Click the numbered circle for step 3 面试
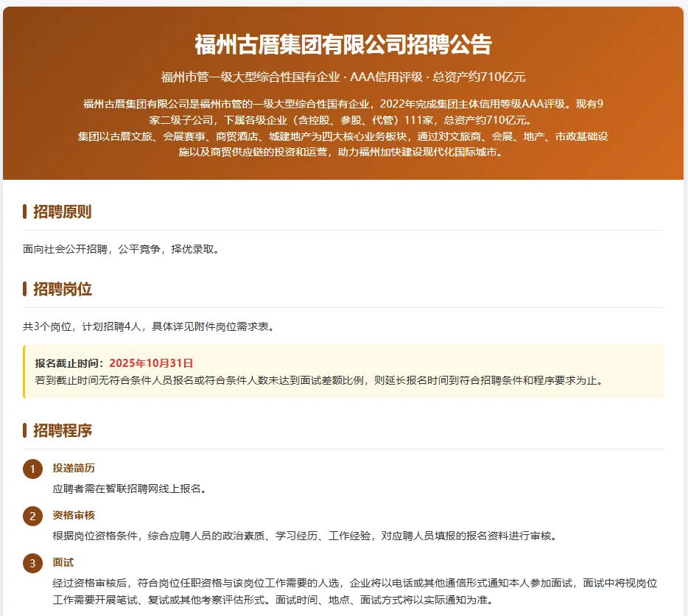 (31, 562)
